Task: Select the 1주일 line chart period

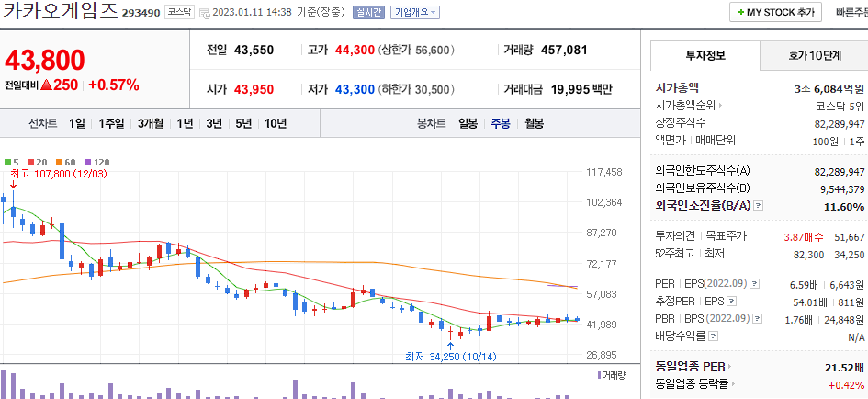Action: (111, 123)
